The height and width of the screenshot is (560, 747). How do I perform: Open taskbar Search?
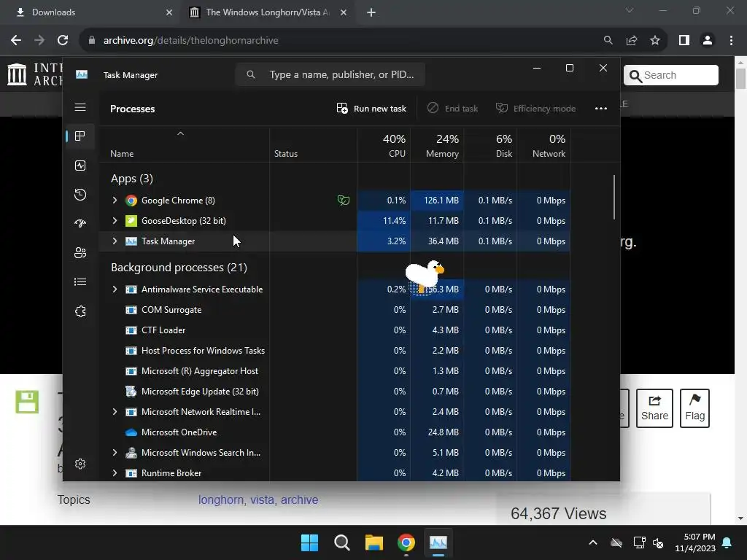[341, 542]
